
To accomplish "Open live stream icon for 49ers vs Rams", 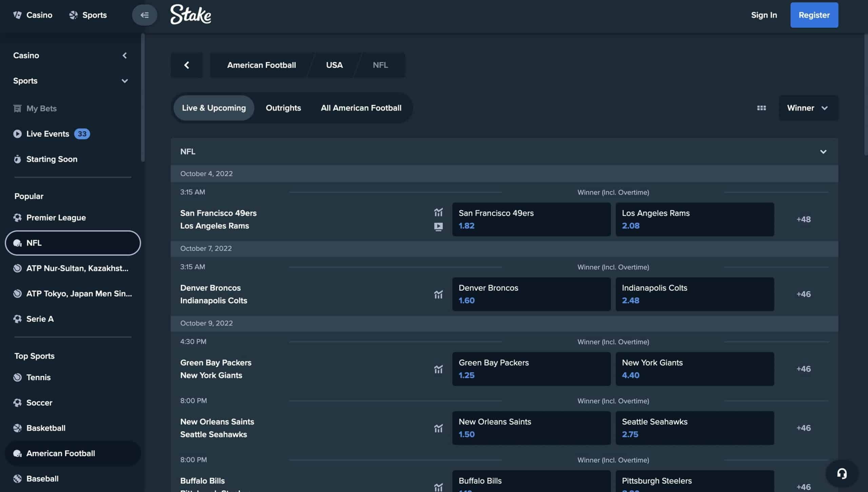I will [438, 227].
